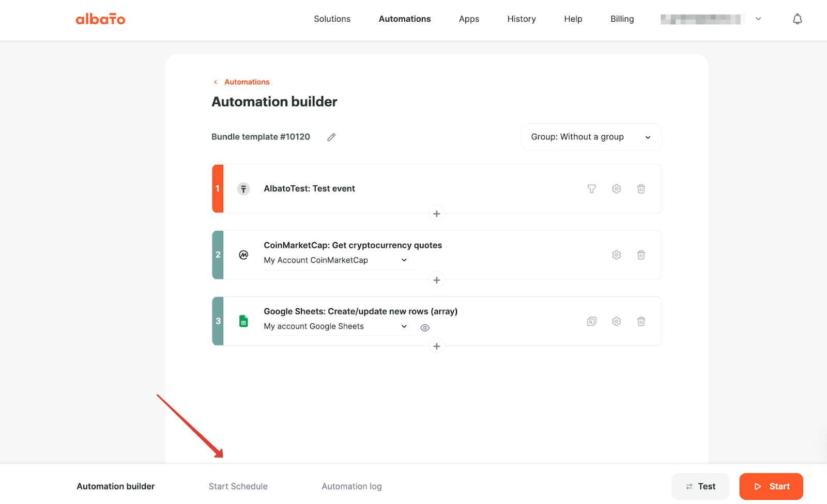The image size is (827, 504).
Task: Select the AlbatoTest: Test event step
Action: pos(437,189)
